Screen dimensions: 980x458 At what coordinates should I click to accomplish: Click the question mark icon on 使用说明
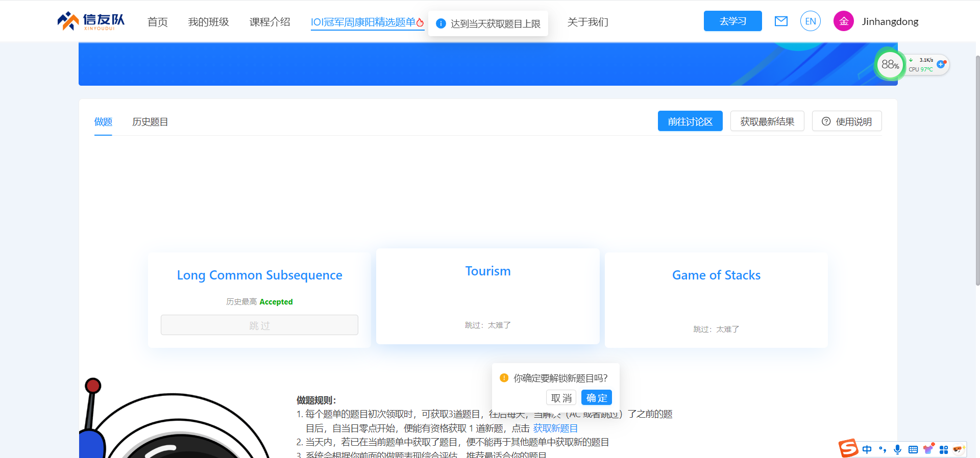826,121
